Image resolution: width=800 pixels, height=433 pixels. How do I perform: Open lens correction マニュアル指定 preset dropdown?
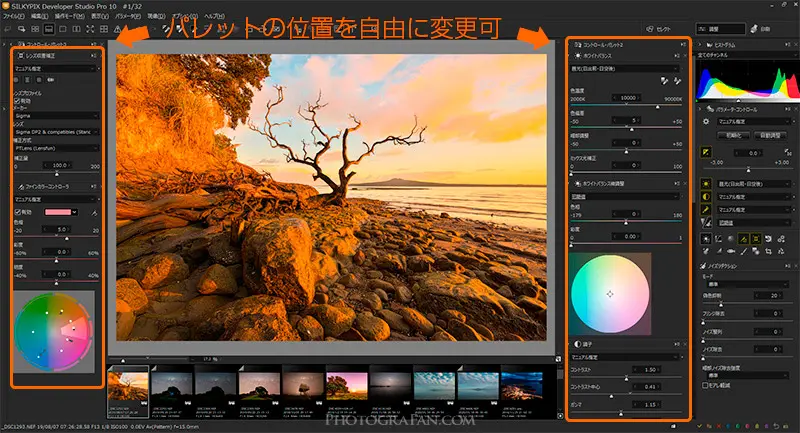tap(57, 68)
